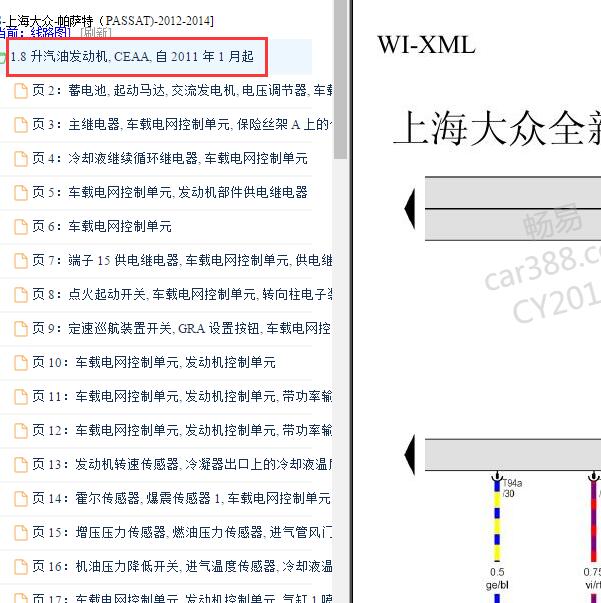Open the 线路图 link in the breadcrumb

pos(50,33)
